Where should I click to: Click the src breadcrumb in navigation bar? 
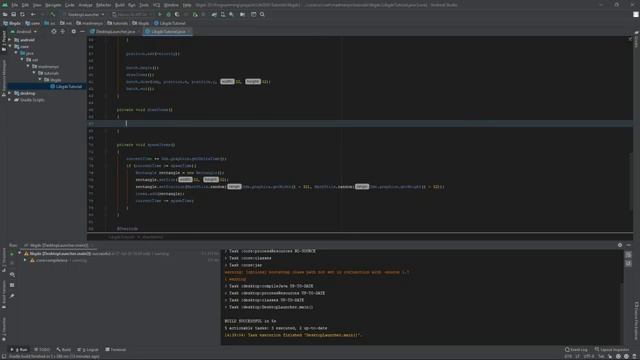click(x=50, y=23)
